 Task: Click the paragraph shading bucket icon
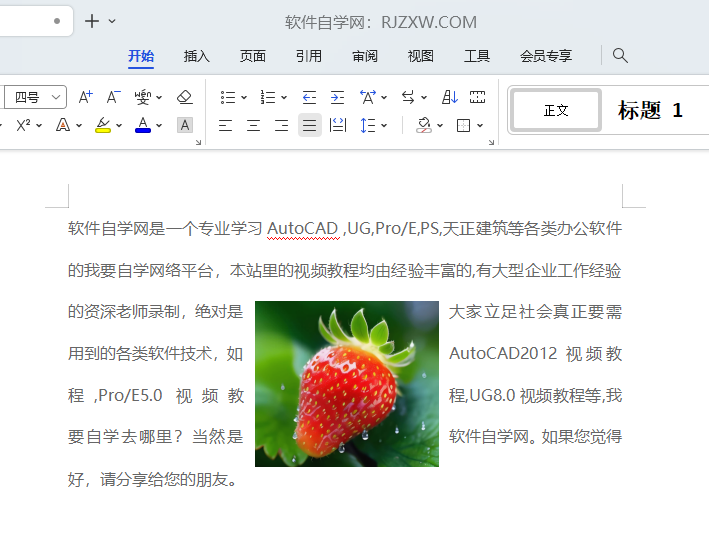[x=424, y=125]
